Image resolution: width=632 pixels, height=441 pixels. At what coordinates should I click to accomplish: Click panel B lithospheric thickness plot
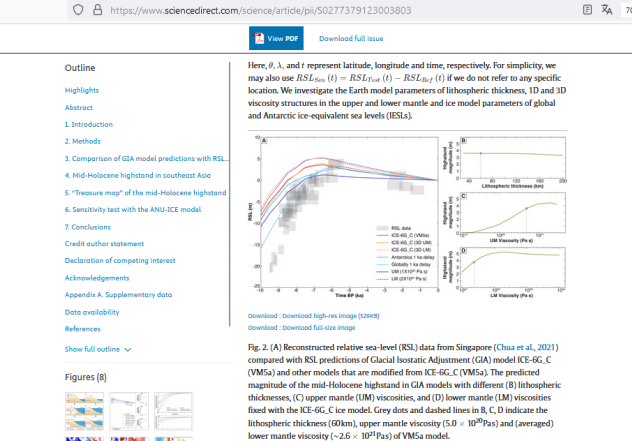[513, 158]
